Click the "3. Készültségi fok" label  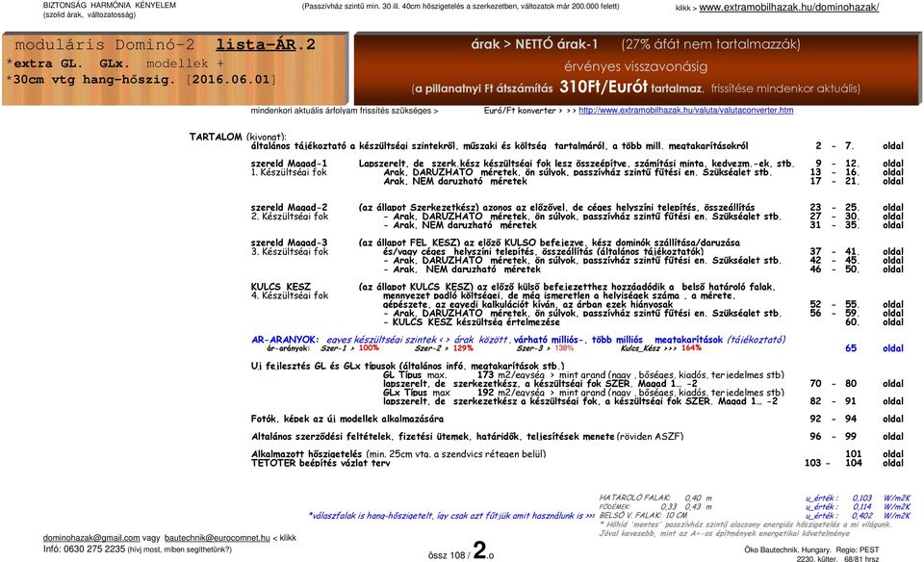(290, 251)
